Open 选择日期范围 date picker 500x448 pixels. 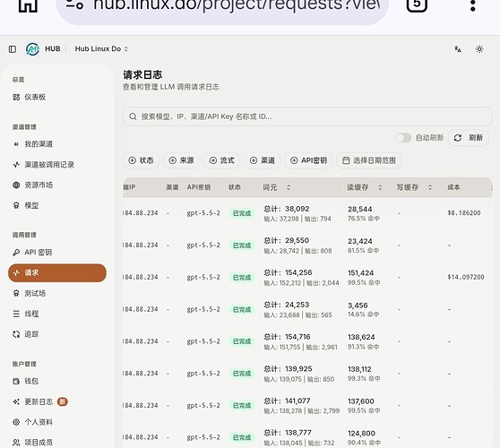pyautogui.click(x=369, y=160)
